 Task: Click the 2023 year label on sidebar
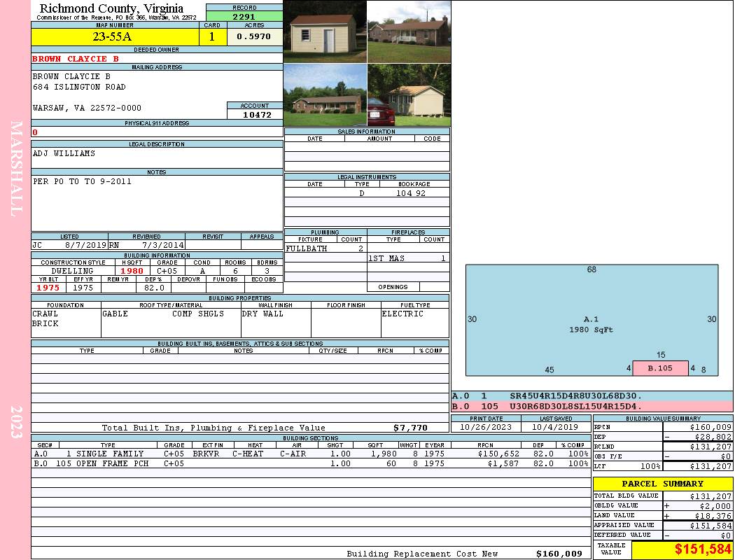click(x=16, y=422)
